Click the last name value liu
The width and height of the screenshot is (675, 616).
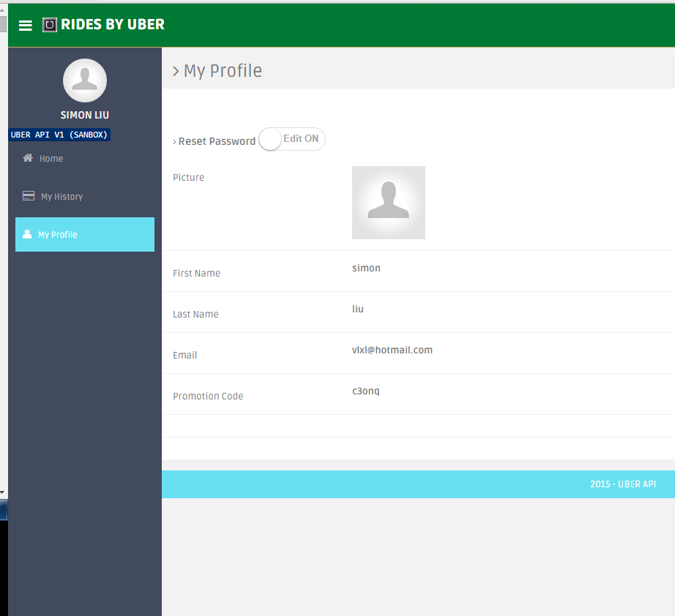pyautogui.click(x=358, y=309)
